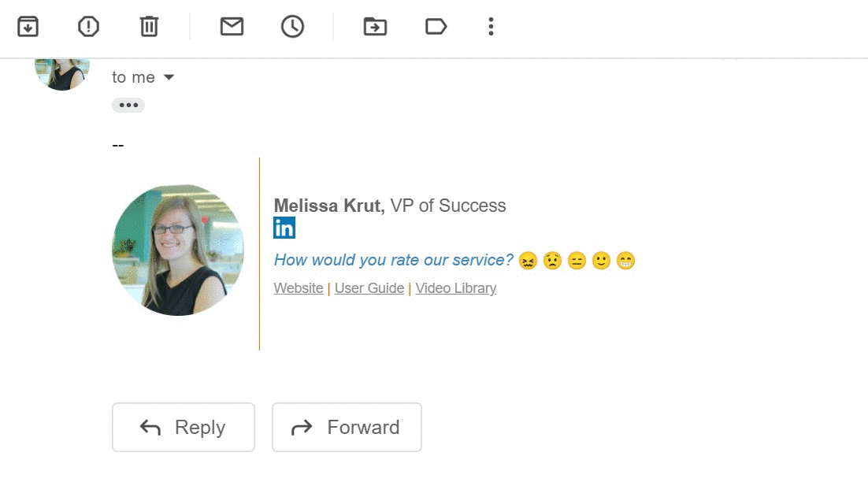Snooze this email
Screen dimensions: 868x482
292,26
